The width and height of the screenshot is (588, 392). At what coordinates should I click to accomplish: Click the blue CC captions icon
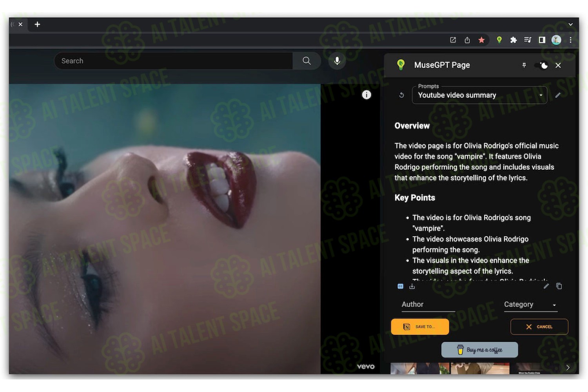400,287
